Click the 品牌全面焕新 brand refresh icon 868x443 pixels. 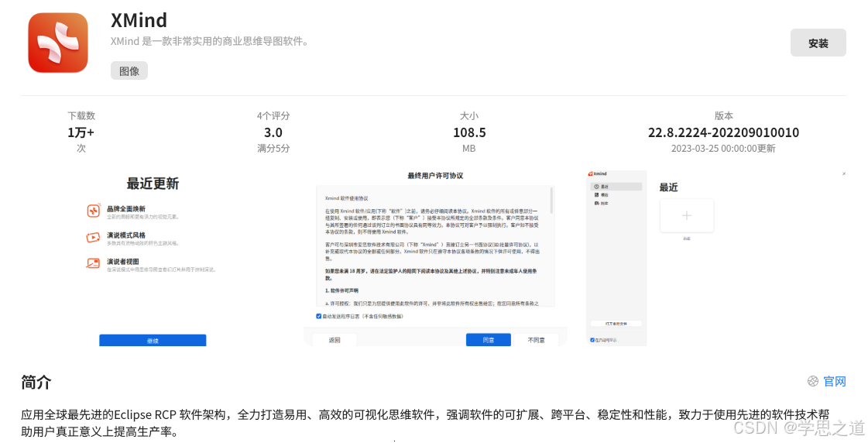[94, 211]
